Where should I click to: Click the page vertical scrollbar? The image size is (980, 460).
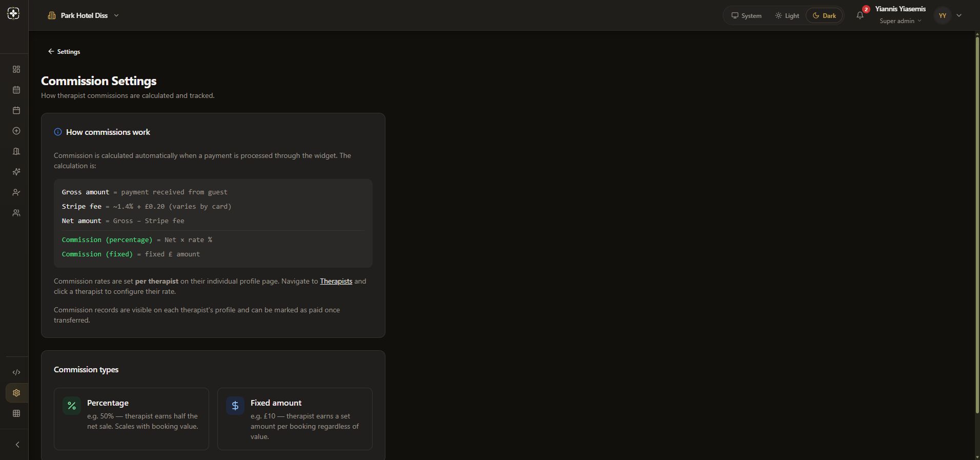coord(977,226)
